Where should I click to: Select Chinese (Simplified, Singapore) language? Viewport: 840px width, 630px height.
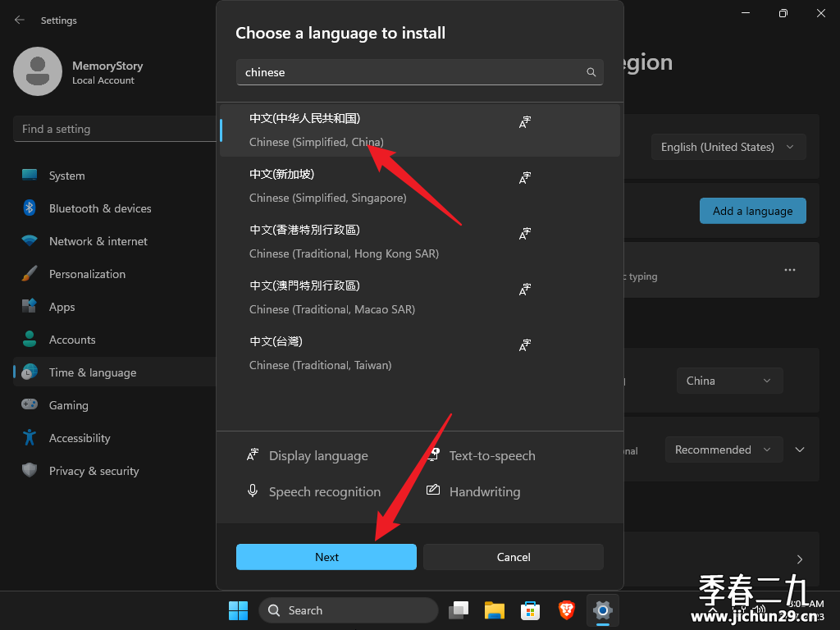click(x=419, y=186)
